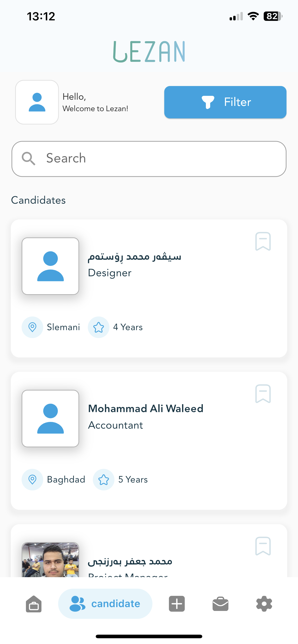The image size is (298, 644).
Task: Select the home briefcase icon in bottom bar
Action: point(33,604)
